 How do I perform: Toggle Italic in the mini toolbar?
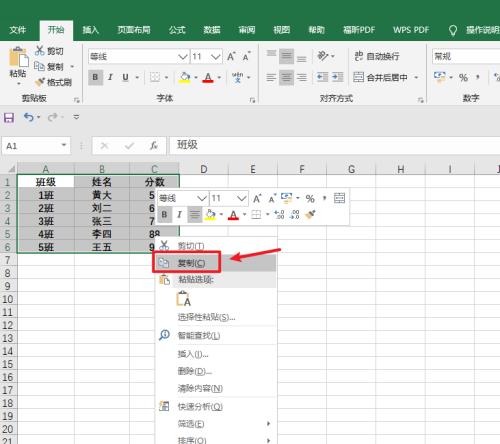179,214
